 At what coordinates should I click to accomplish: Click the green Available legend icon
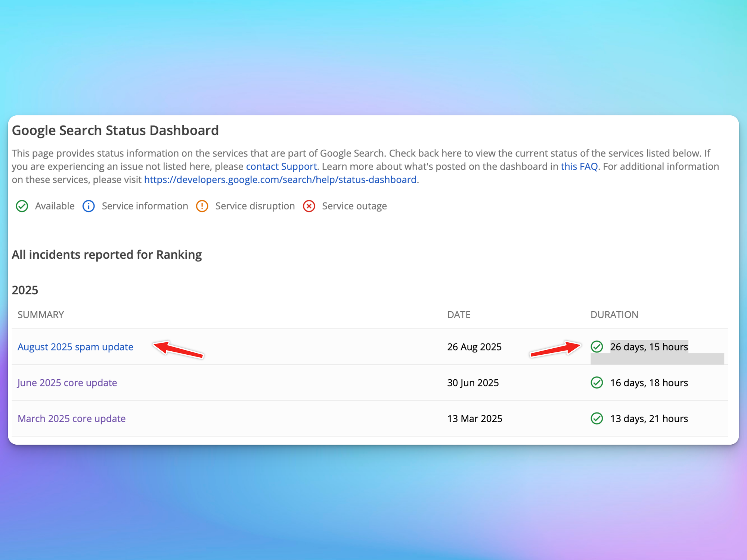(22, 206)
